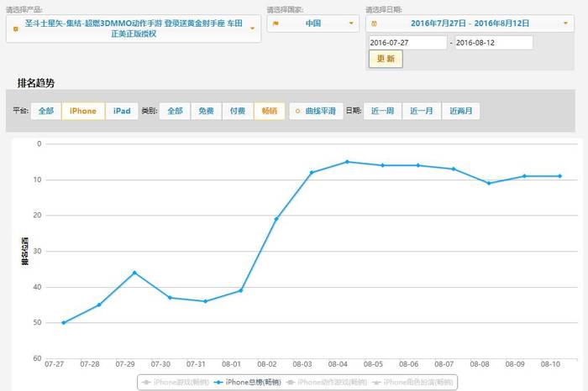Click the dropdown arrow next to product name
588x391 pixels.
[x=252, y=29]
